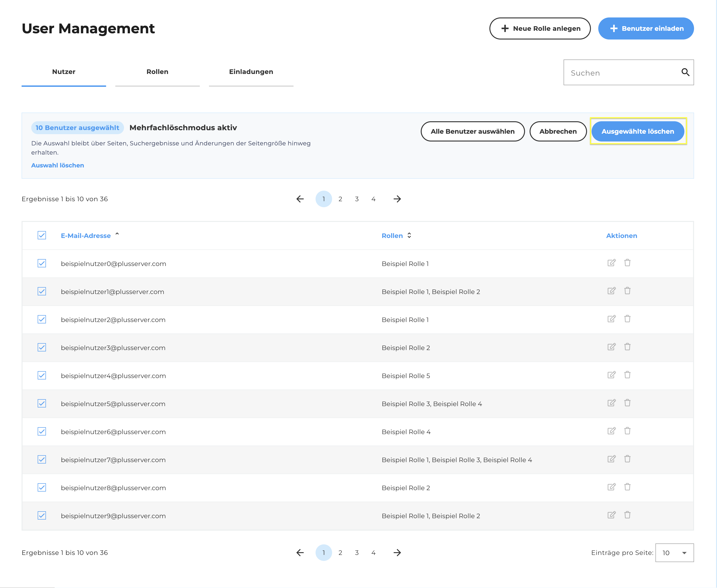Uncheck the select-all header checkbox
717x588 pixels.
tap(42, 235)
